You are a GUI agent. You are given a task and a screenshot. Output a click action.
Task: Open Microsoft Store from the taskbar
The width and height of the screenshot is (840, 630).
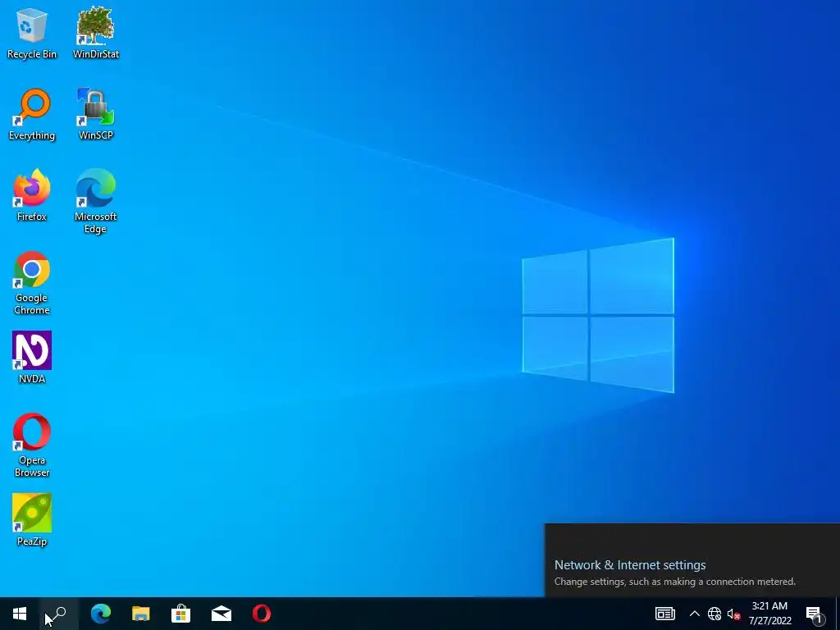pyautogui.click(x=181, y=614)
